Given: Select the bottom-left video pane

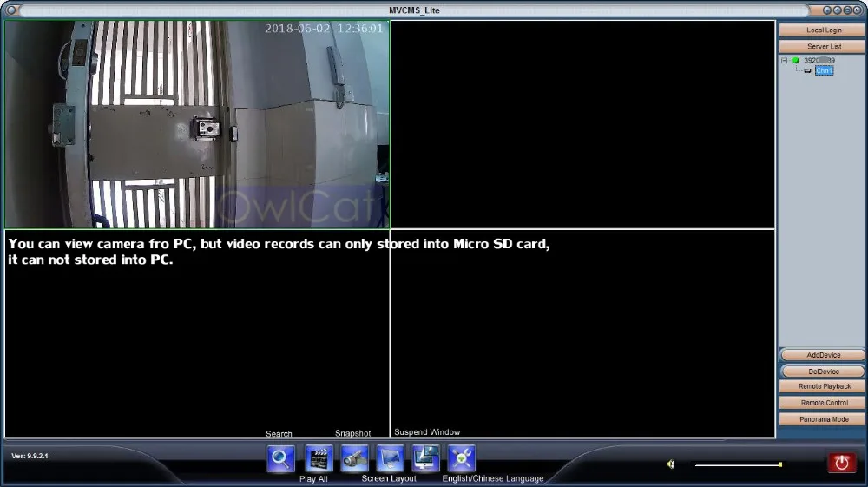Looking at the screenshot, I should coord(197,333).
